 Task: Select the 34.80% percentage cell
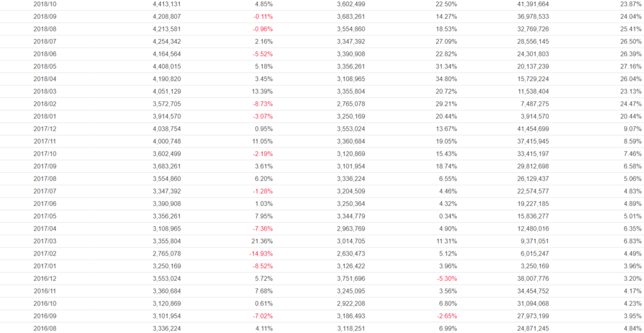point(446,79)
